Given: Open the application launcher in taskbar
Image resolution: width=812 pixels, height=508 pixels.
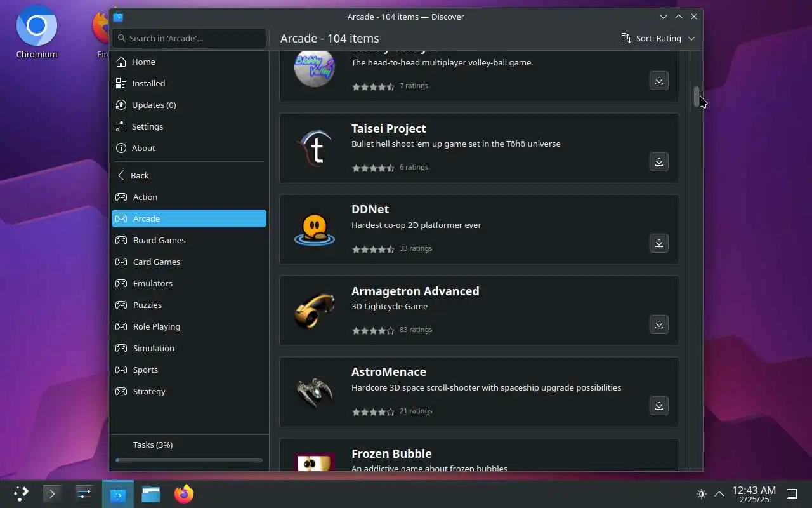Looking at the screenshot, I should click(x=22, y=493).
